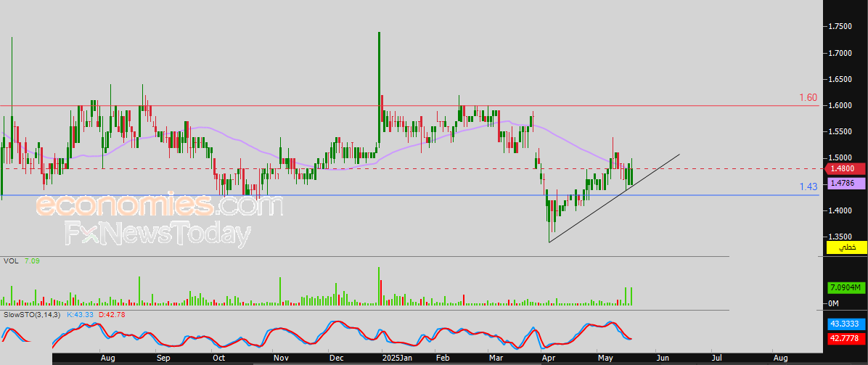The height and width of the screenshot is (365, 868).
Task: Click the D:42.78 stochastic reading
Action: (112, 315)
